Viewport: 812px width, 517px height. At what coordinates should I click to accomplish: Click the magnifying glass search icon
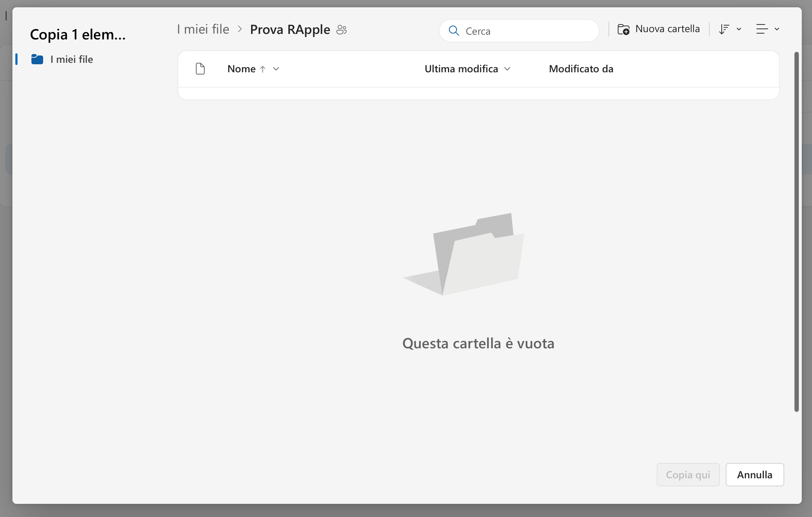coord(454,31)
